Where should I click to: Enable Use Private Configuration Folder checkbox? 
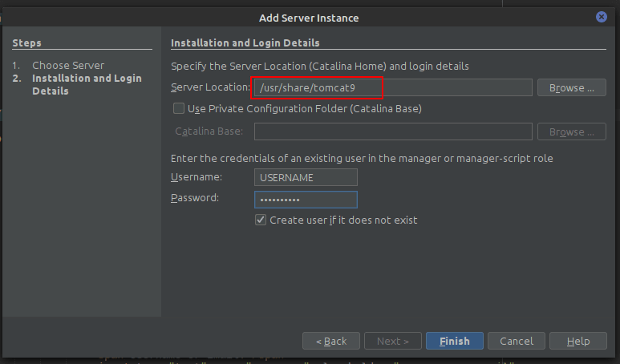coord(179,108)
